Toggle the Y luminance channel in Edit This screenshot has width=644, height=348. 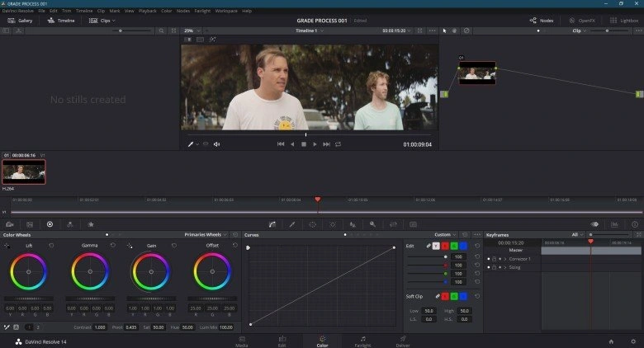[x=437, y=246]
